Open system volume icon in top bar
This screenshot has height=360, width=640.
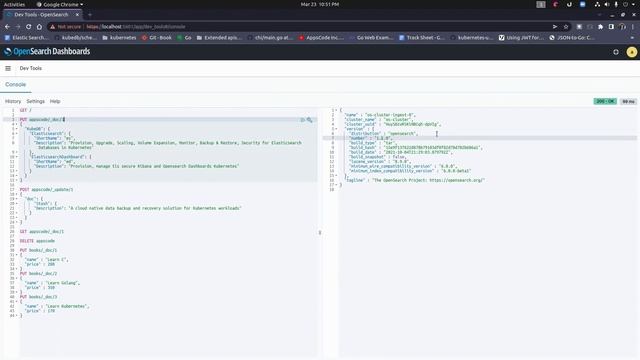pyautogui.click(x=607, y=4)
